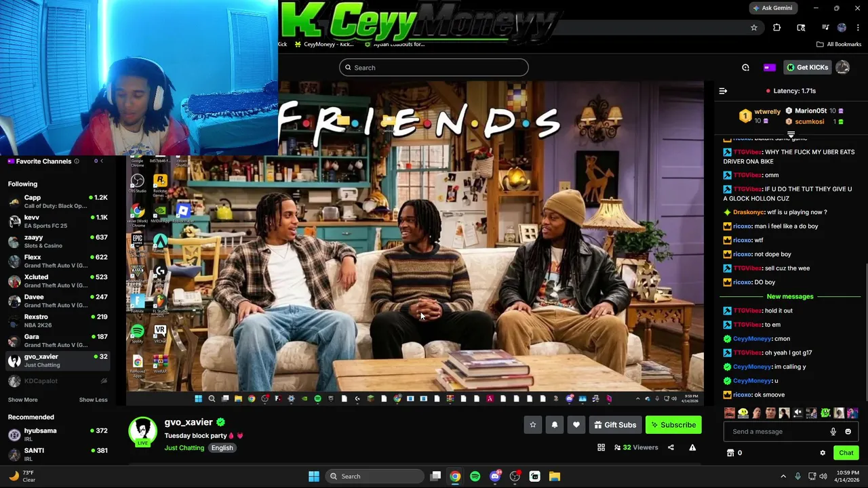Open Spotify from Windows taskbar
868x488 pixels.
[475, 476]
